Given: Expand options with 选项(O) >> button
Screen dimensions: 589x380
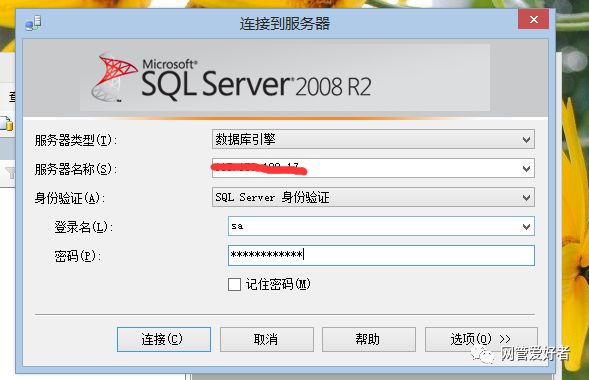Looking at the screenshot, I should pyautogui.click(x=481, y=339).
